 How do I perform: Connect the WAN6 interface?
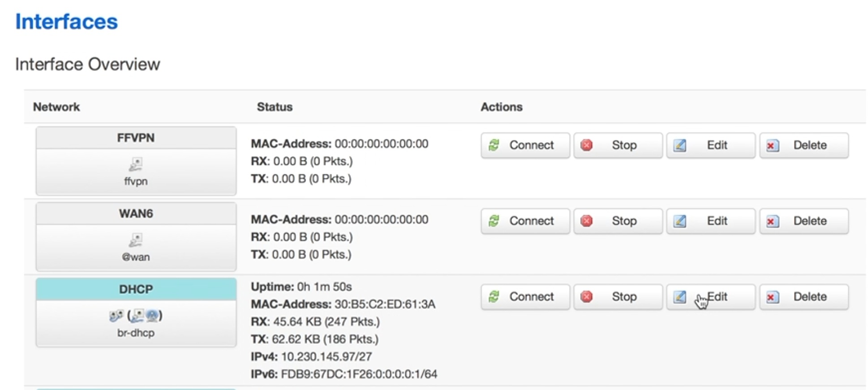(525, 221)
